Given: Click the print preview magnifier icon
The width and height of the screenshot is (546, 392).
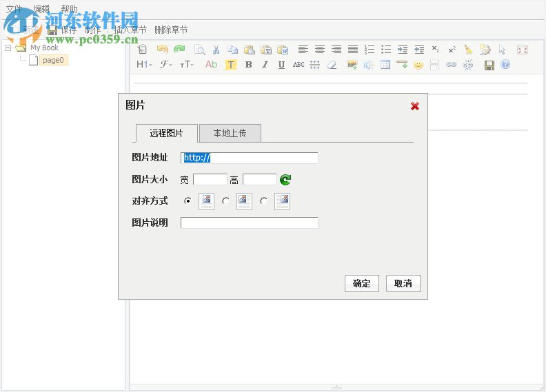Looking at the screenshot, I should coord(199,50).
